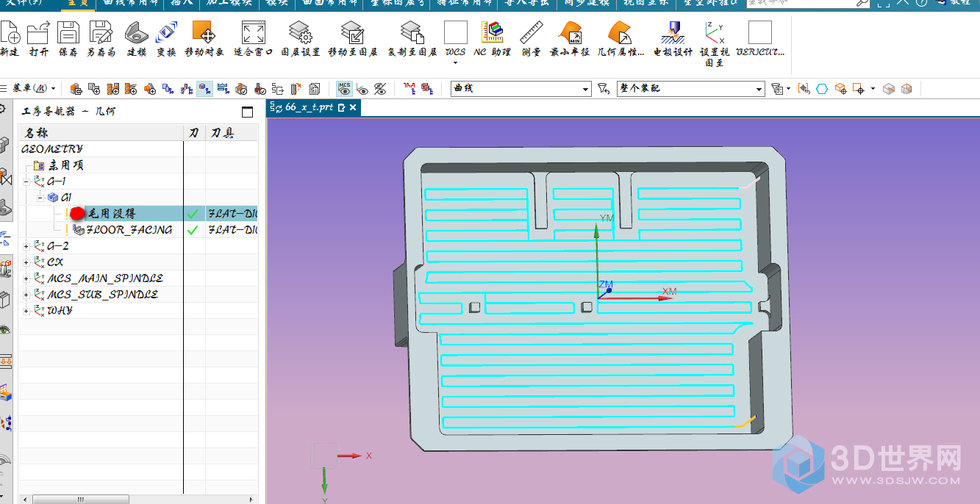980x504 pixels.
Task: Click the search command input field
Action: 801,3
